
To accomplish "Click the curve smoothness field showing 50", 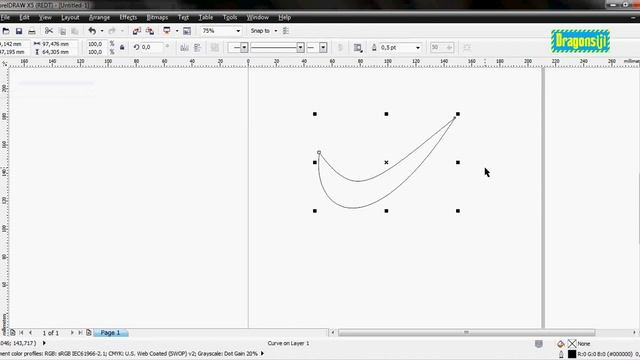I will pyautogui.click(x=442, y=48).
